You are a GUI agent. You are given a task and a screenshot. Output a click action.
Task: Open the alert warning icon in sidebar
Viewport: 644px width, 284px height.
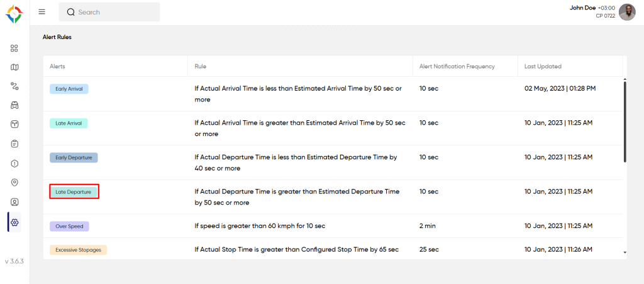click(x=14, y=163)
